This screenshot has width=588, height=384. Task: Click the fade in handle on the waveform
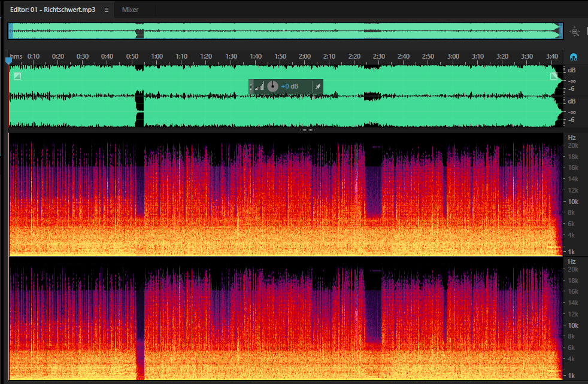tap(17, 76)
